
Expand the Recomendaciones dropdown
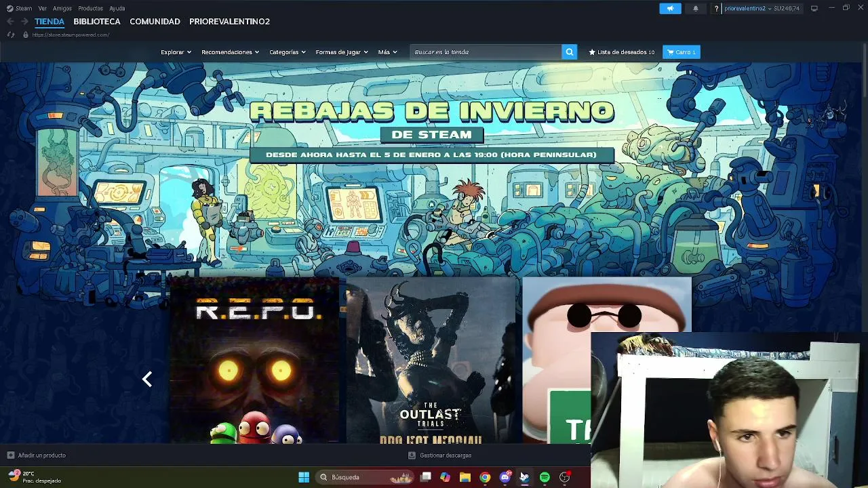(230, 52)
